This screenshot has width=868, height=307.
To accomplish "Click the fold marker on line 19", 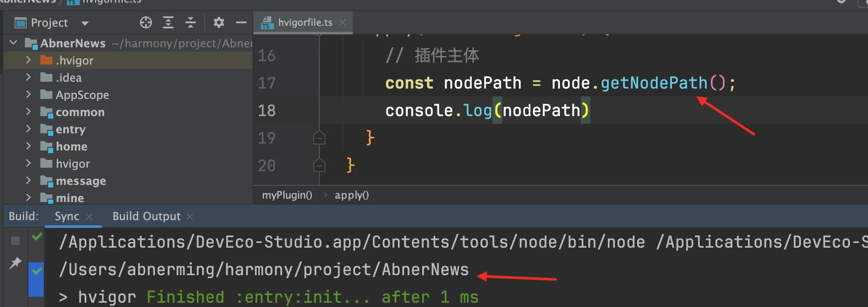I will [x=319, y=138].
